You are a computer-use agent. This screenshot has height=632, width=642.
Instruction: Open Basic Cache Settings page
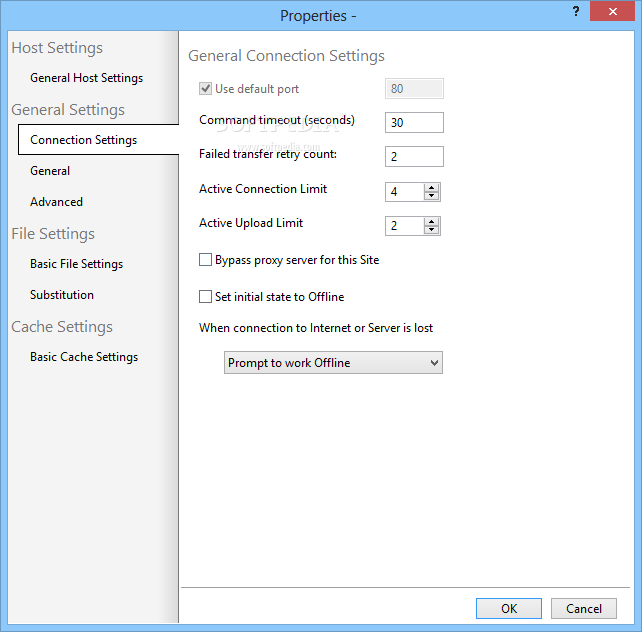(x=84, y=357)
